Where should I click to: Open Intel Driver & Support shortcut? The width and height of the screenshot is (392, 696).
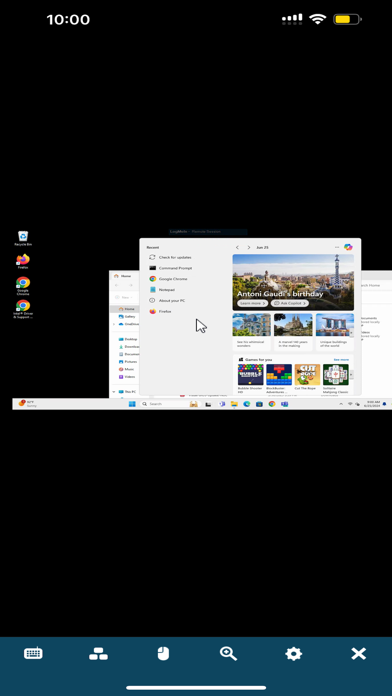coord(23,309)
